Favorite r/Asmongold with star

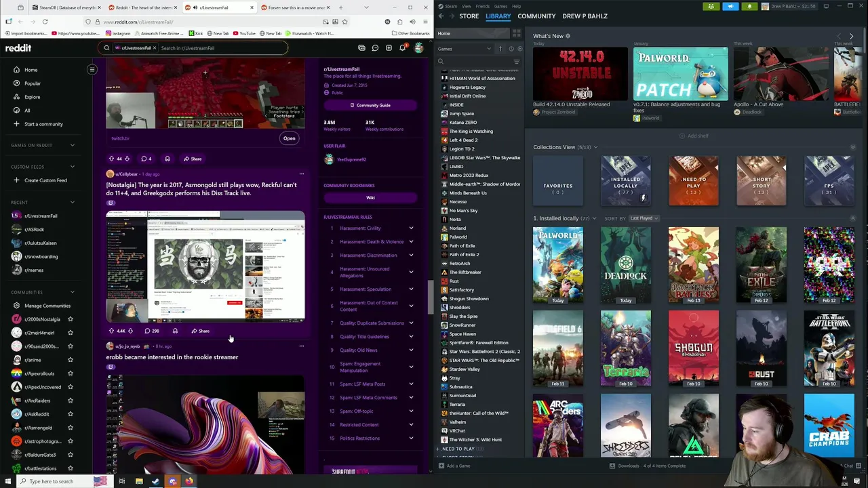coord(70,428)
